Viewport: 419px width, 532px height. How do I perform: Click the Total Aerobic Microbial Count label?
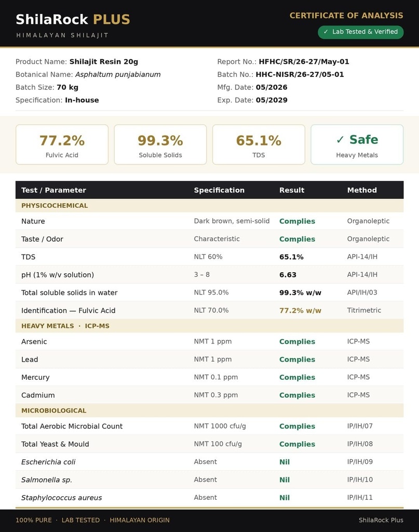pos(72,427)
